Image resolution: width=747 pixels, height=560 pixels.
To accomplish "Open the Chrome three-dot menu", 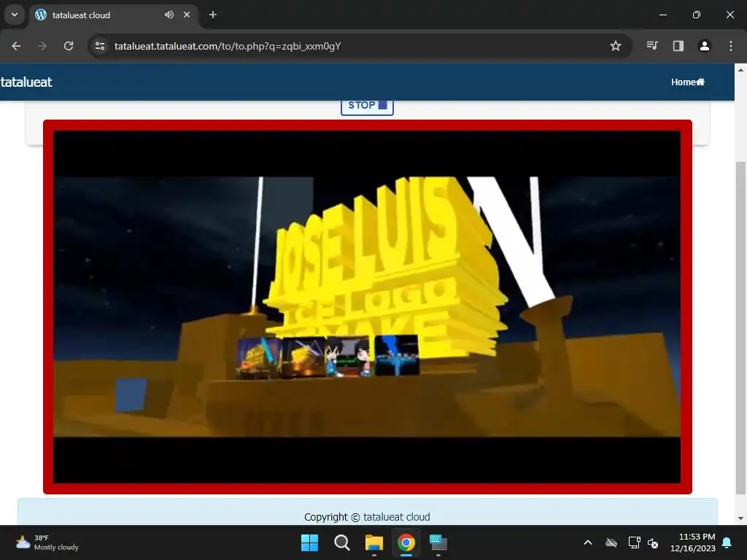I will pos(731,46).
